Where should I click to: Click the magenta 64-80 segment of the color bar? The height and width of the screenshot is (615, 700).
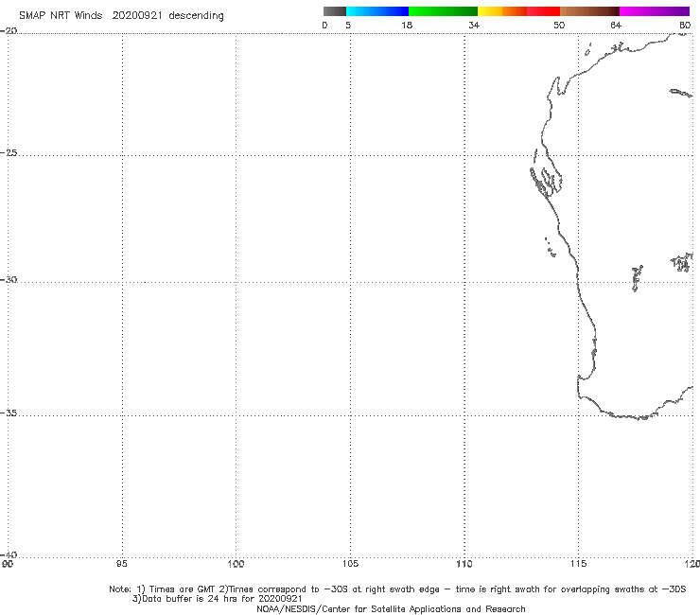[655, 11]
